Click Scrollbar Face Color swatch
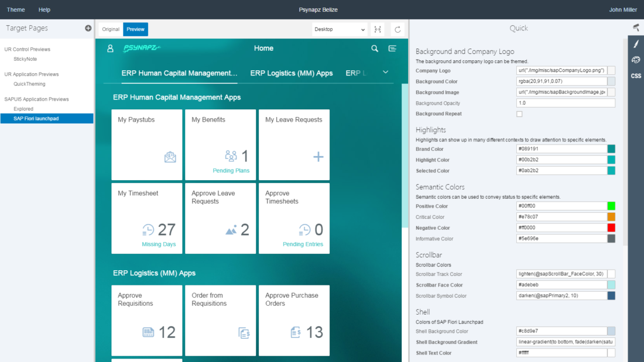This screenshot has width=644, height=362. point(611,285)
